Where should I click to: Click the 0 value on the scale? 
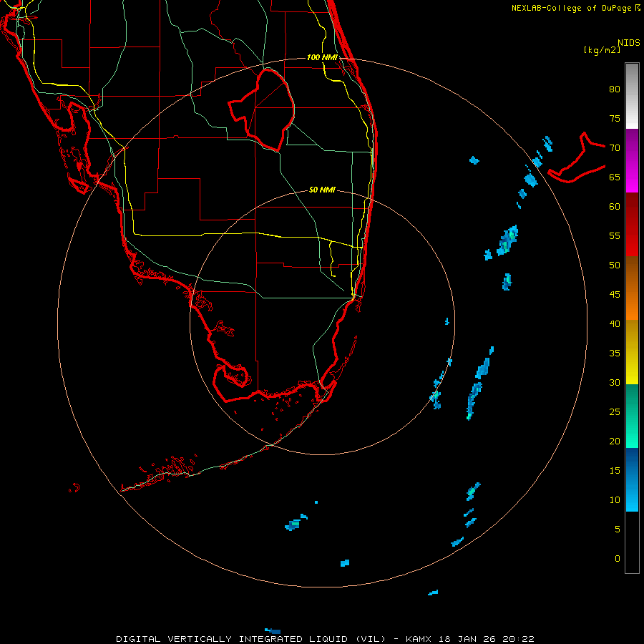tap(618, 559)
